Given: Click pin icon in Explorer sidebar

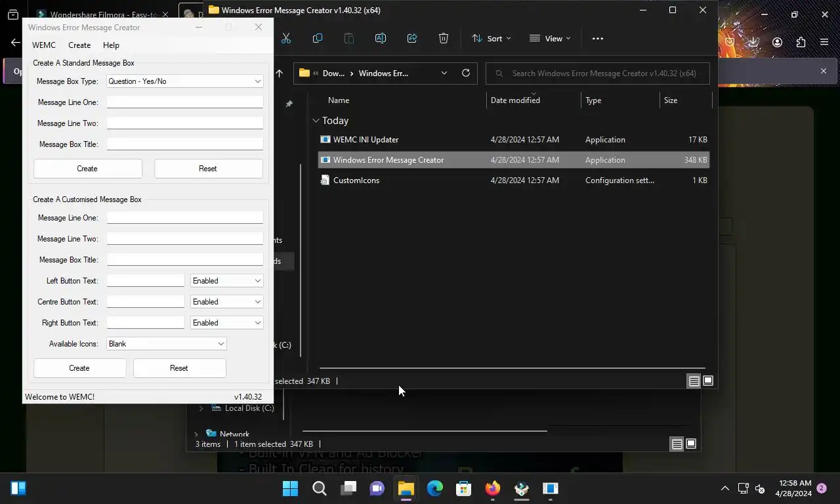Looking at the screenshot, I should click(x=289, y=104).
